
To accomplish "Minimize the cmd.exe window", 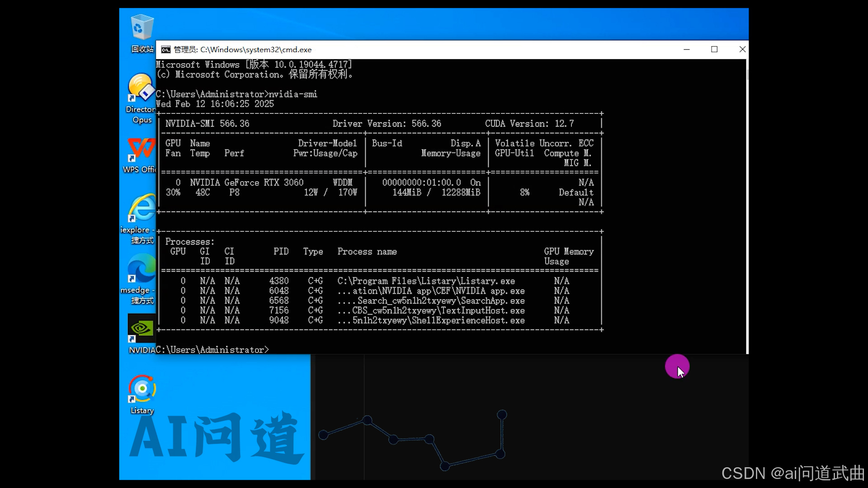I will [686, 49].
